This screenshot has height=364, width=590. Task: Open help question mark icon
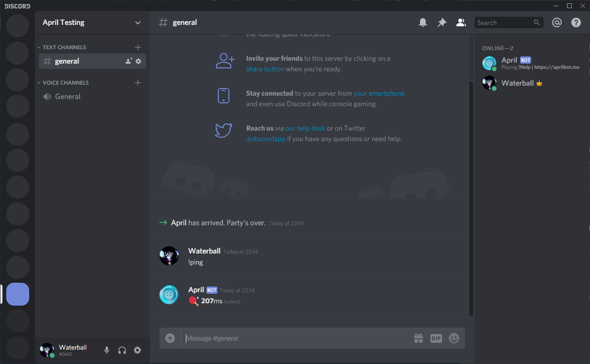576,22
